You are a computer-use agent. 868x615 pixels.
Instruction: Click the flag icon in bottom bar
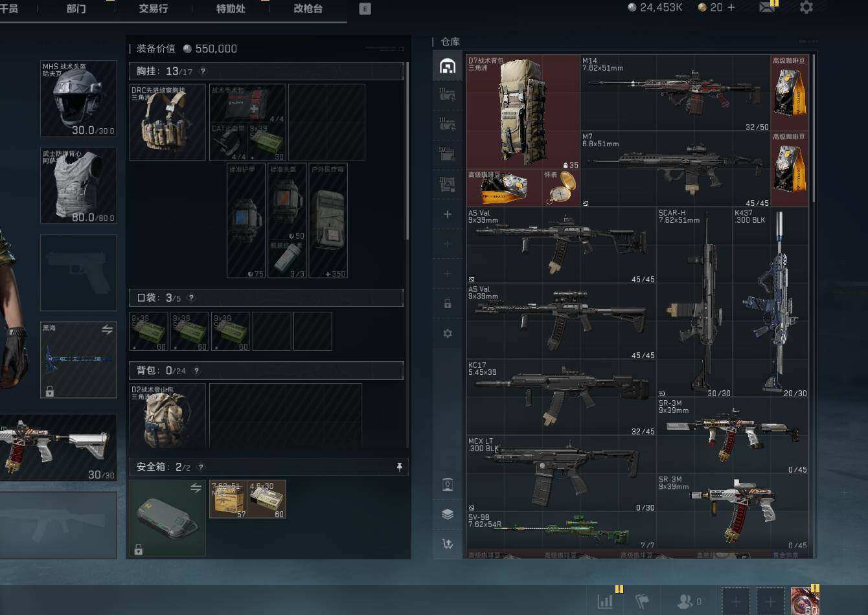[x=642, y=601]
